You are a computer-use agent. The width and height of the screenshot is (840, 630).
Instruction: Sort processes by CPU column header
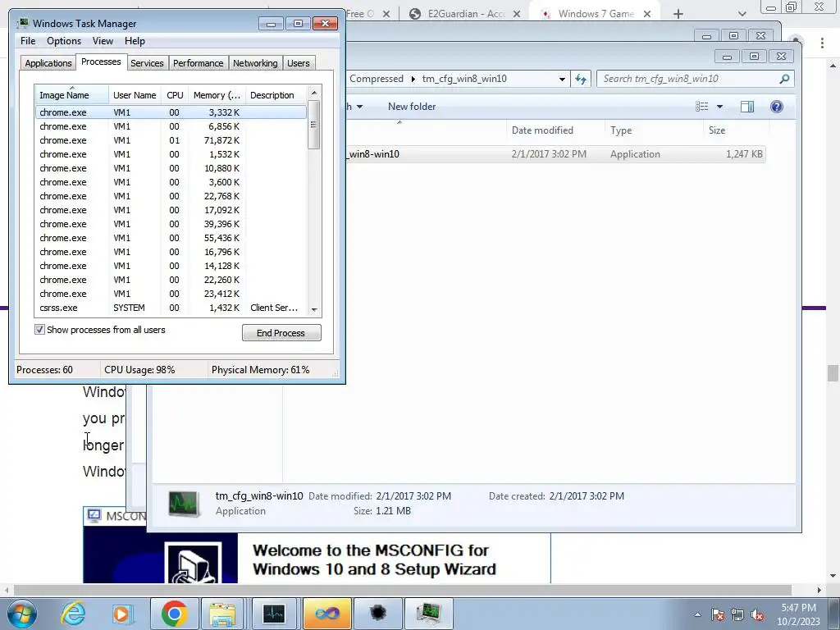coord(175,95)
